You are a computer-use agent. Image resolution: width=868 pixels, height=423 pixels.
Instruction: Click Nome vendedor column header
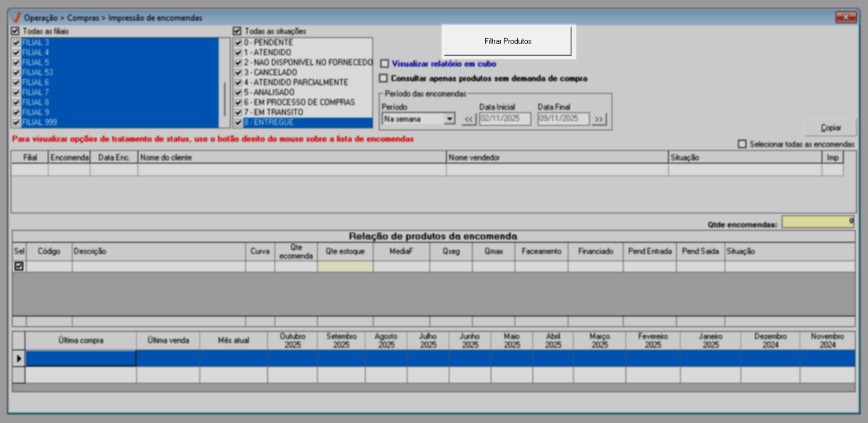pos(557,157)
